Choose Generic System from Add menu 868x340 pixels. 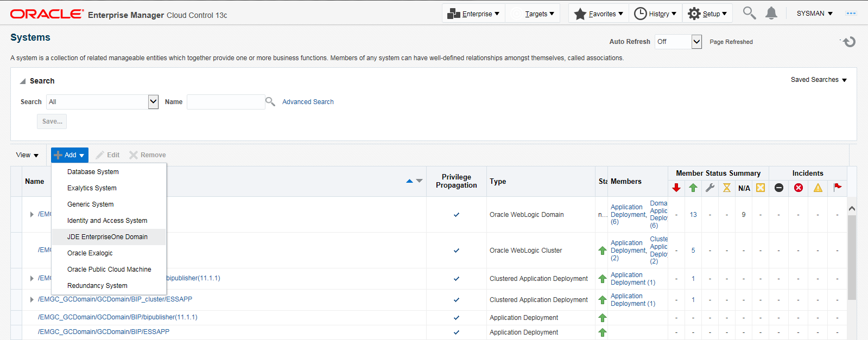91,204
